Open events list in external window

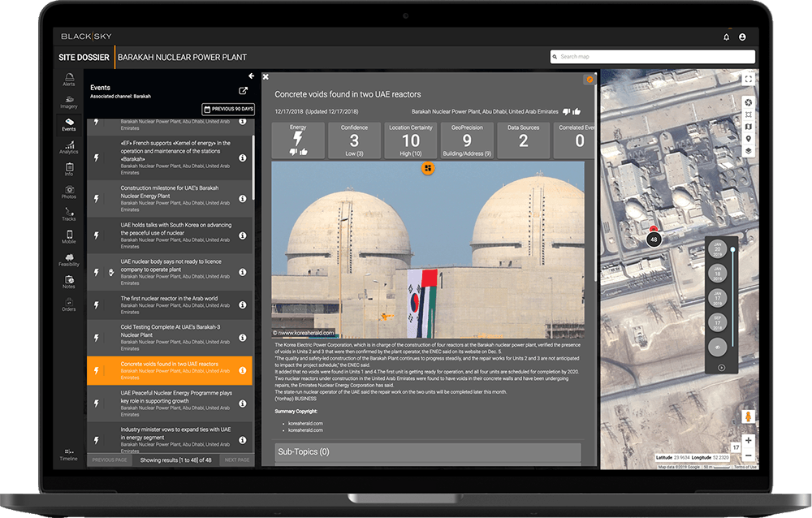coord(243,91)
